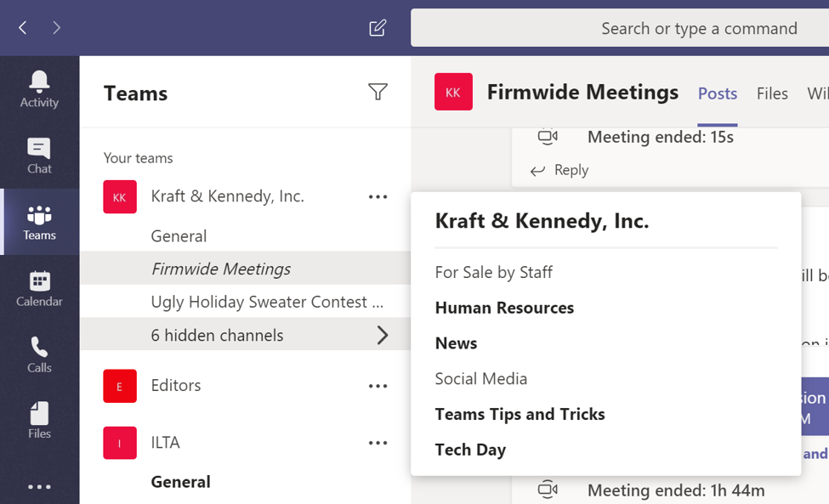Viewport: 829px width, 504px height.
Task: Click the new chat compose icon
Action: 378,28
